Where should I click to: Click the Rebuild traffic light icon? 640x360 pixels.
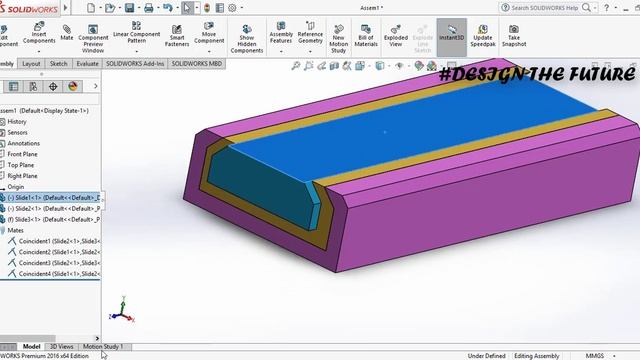click(207, 8)
